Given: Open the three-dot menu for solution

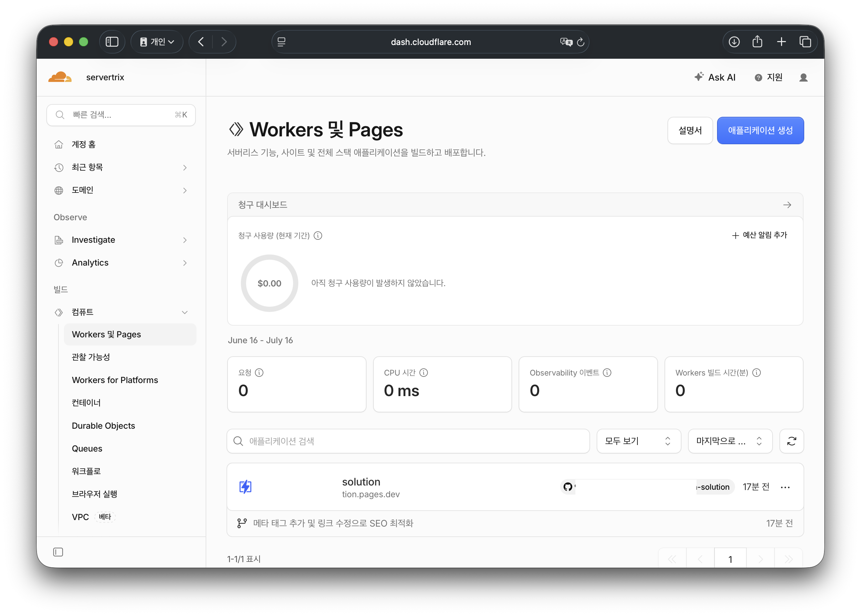Looking at the screenshot, I should [785, 487].
